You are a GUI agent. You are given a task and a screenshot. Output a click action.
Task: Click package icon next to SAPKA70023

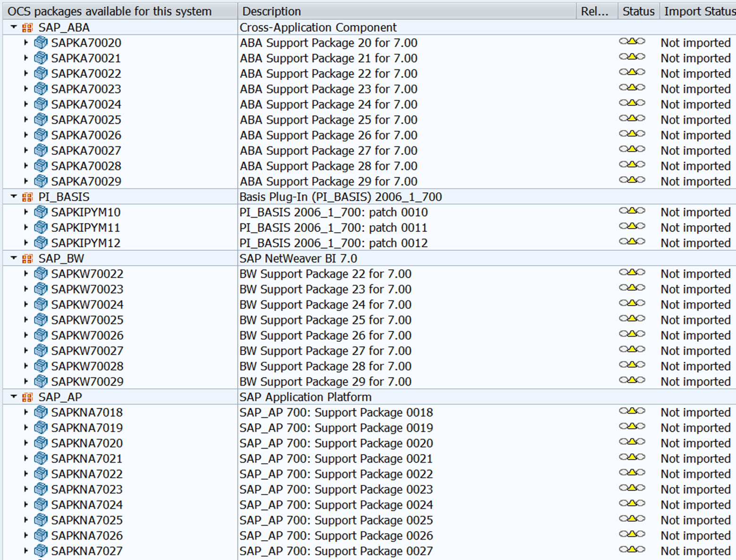click(41, 89)
